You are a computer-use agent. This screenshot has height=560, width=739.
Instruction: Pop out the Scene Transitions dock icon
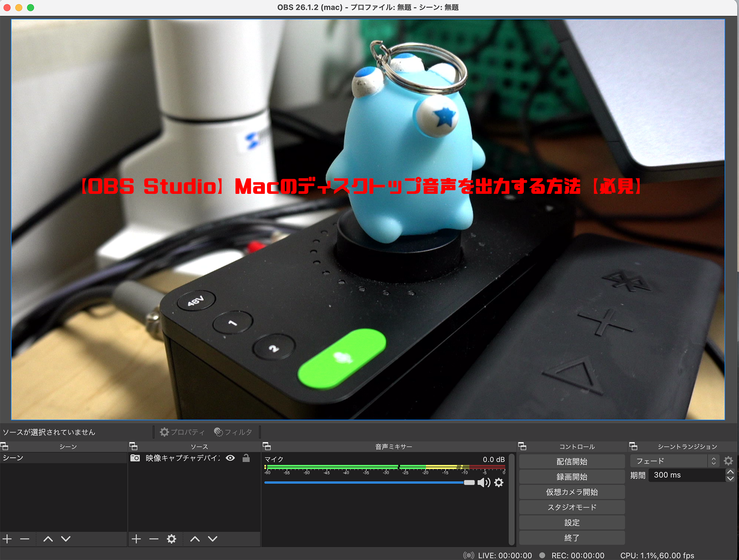[633, 446]
